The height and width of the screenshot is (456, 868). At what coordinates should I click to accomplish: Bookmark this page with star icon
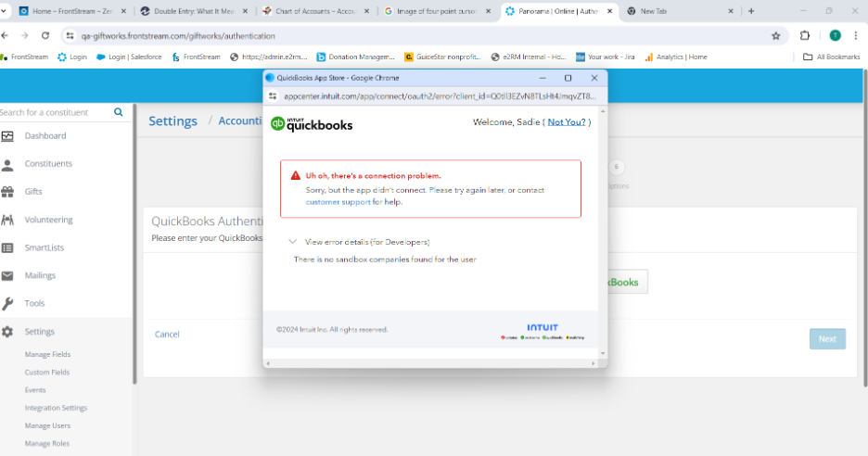point(776,35)
